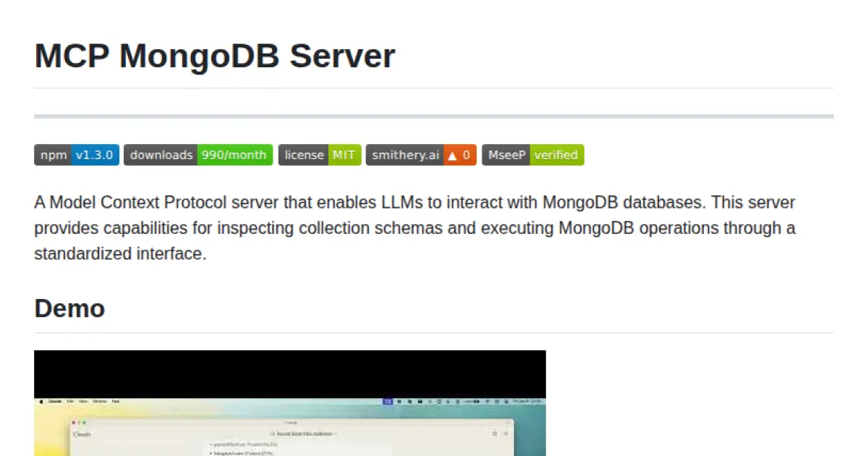Open the Claude menu in the demo screenshot
The image size is (868, 456).
coord(54,400)
